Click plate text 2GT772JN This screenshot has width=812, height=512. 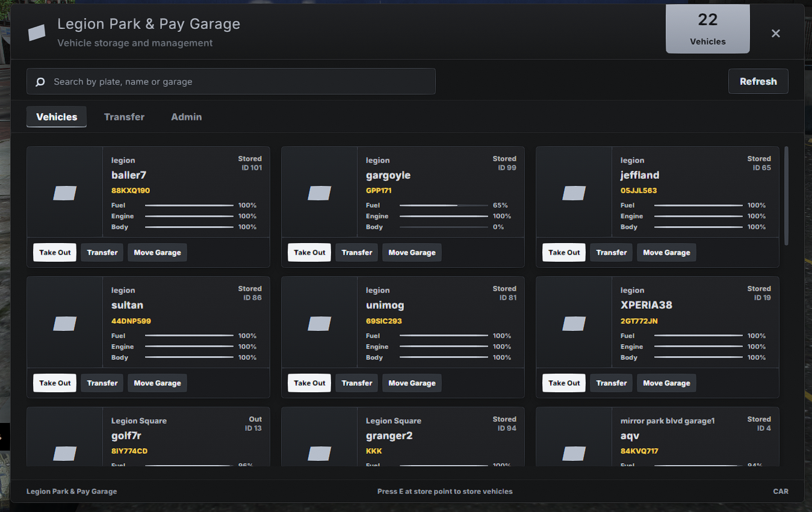click(x=639, y=321)
